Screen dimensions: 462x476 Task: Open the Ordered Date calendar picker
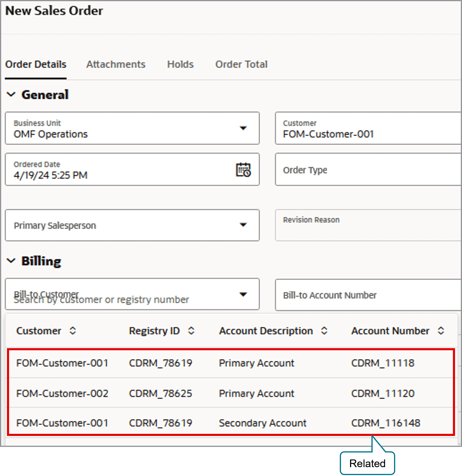click(243, 169)
